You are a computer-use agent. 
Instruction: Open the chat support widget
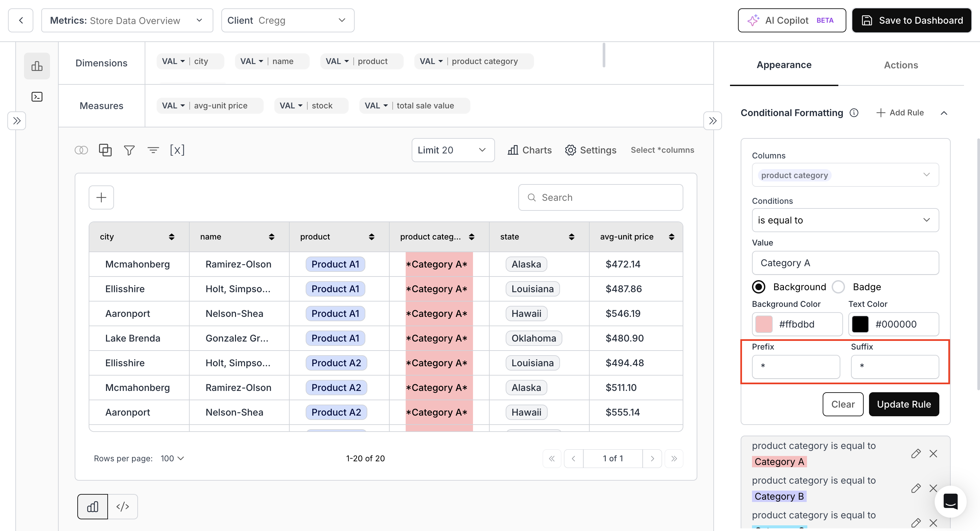(x=950, y=501)
